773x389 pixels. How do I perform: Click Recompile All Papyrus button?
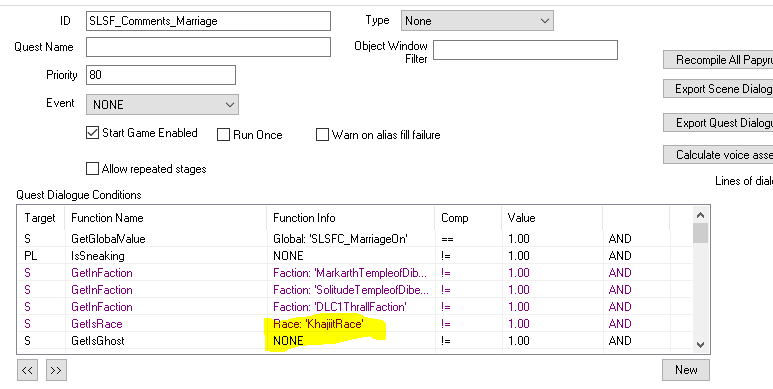coord(718,60)
